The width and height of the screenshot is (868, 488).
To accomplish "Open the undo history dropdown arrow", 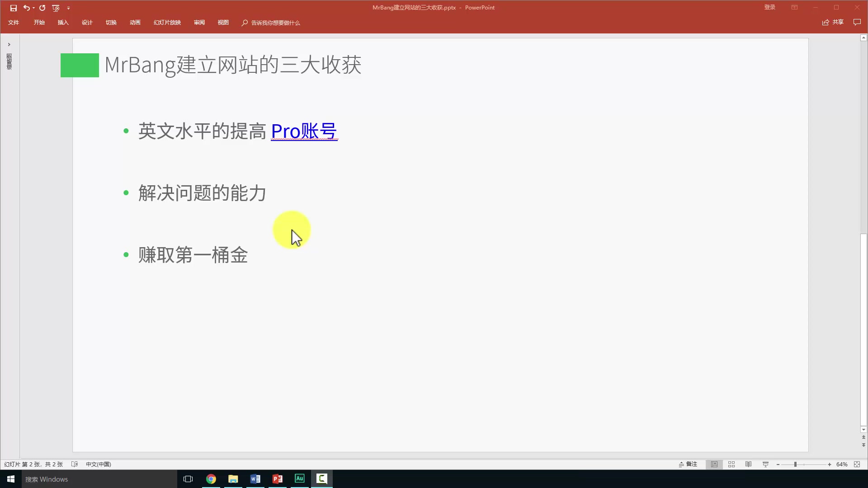I will [33, 8].
